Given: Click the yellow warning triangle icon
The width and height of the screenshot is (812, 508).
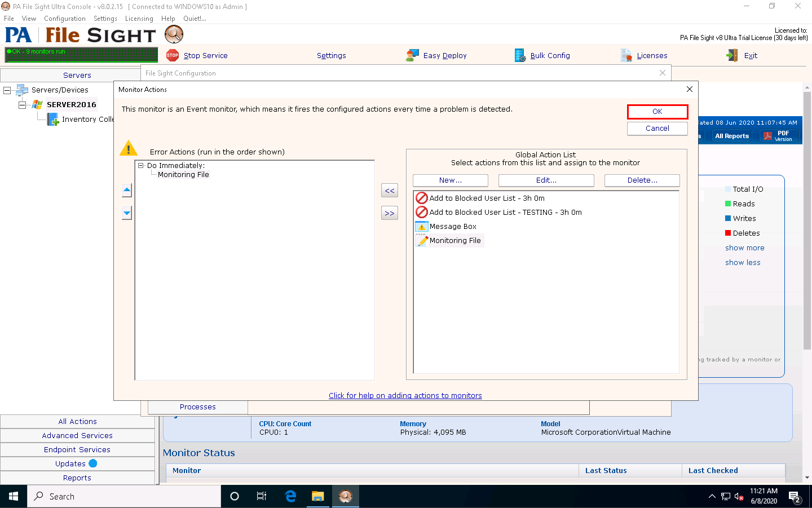Looking at the screenshot, I should coord(129,148).
